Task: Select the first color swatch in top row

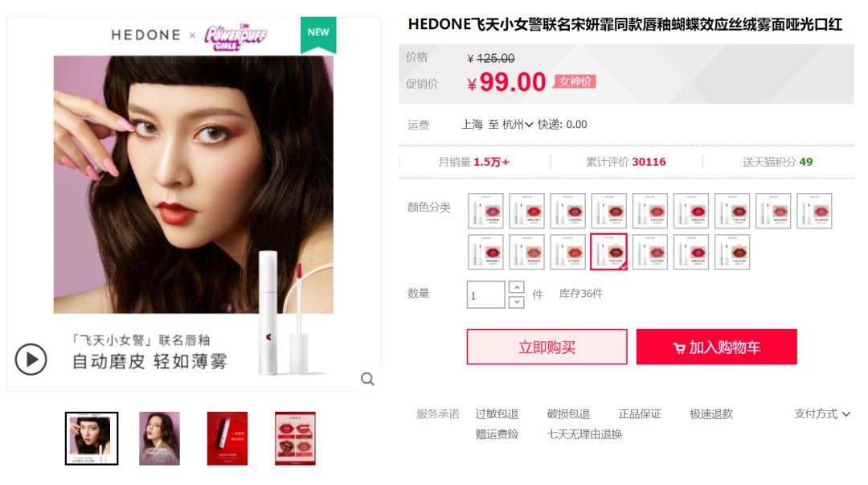Action: [485, 211]
